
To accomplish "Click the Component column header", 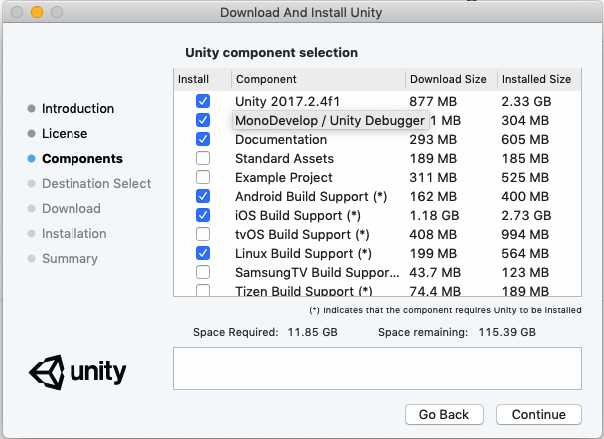I will 318,79.
